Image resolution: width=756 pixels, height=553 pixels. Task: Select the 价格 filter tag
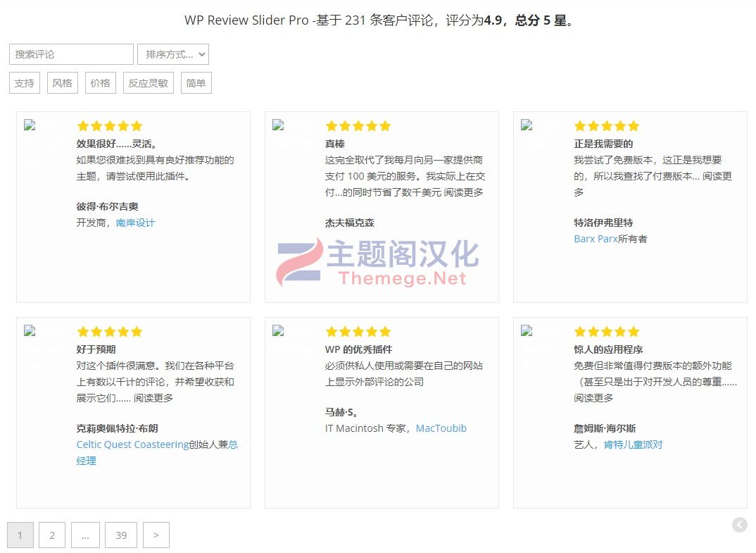pyautogui.click(x=101, y=83)
